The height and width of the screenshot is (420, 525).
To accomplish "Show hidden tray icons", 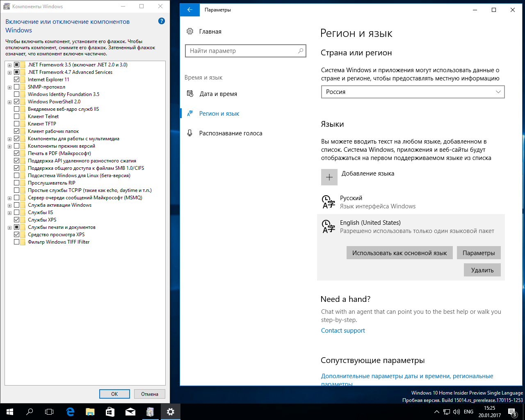I will (437, 412).
